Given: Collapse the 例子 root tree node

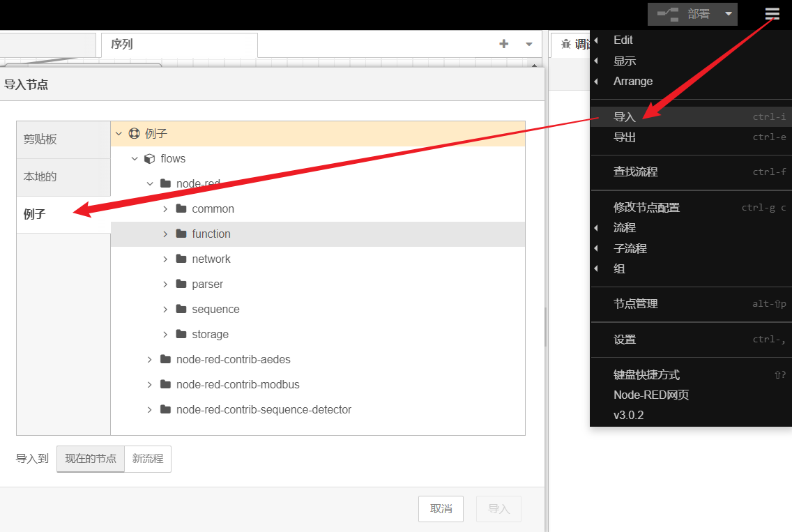Looking at the screenshot, I should click(119, 133).
